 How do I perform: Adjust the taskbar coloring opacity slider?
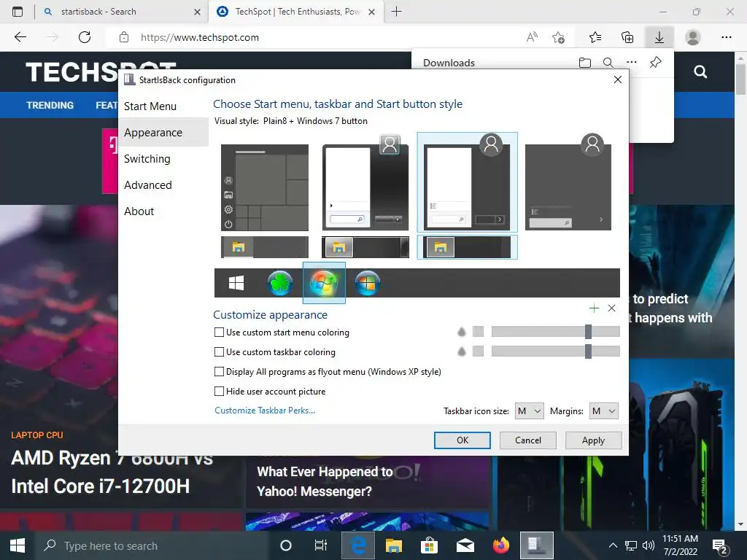point(555,351)
